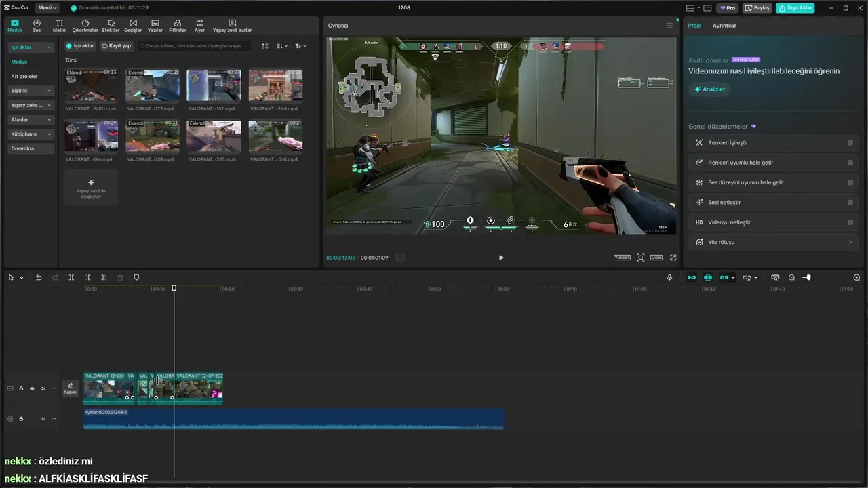Fit timeline to window icon
868x488 pixels.
click(x=775, y=277)
